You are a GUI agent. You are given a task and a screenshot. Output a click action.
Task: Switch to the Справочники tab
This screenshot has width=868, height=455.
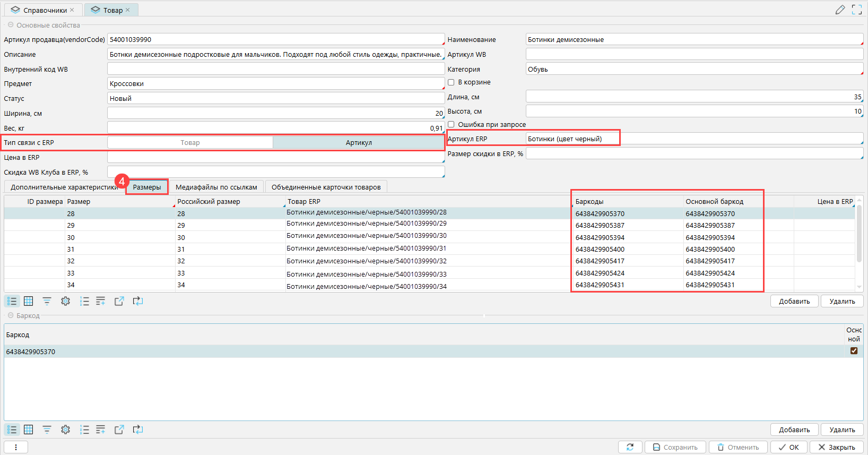[x=44, y=10]
